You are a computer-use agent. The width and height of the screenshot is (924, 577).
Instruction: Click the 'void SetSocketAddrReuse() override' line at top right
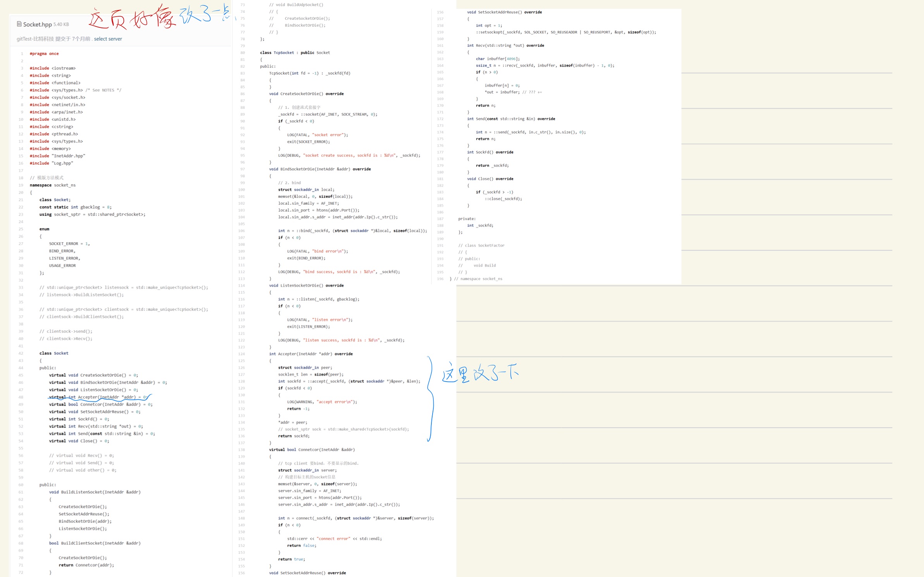click(x=504, y=12)
